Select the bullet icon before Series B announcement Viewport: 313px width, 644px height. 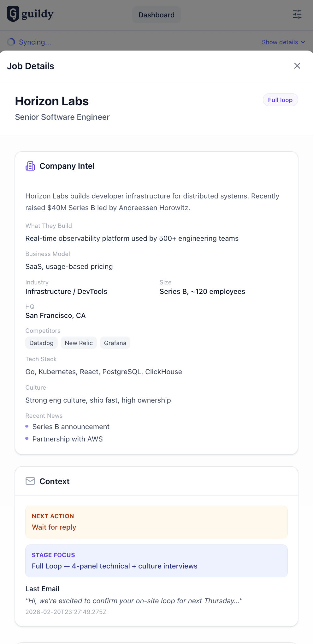(27, 426)
